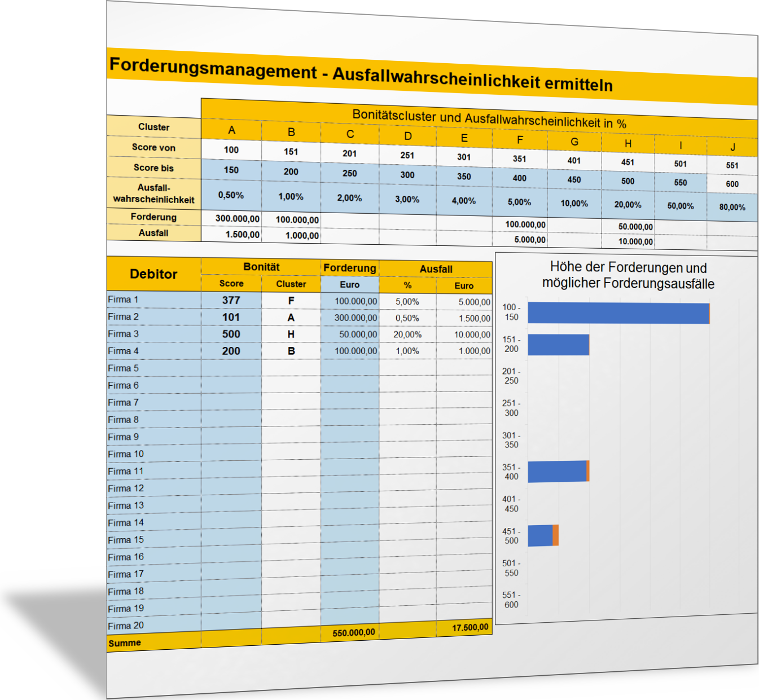The width and height of the screenshot is (759, 700).
Task: Select the chart axis label "201 - 250"
Action: coord(511,376)
